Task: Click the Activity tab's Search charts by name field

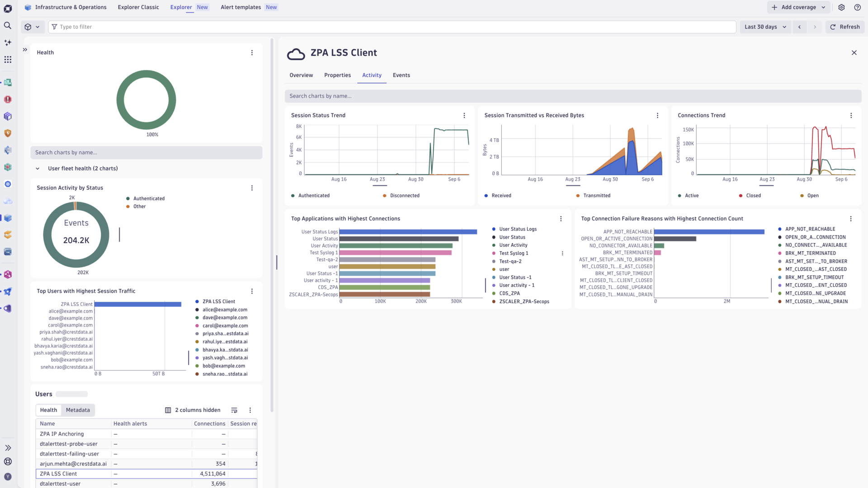Action: (x=573, y=96)
